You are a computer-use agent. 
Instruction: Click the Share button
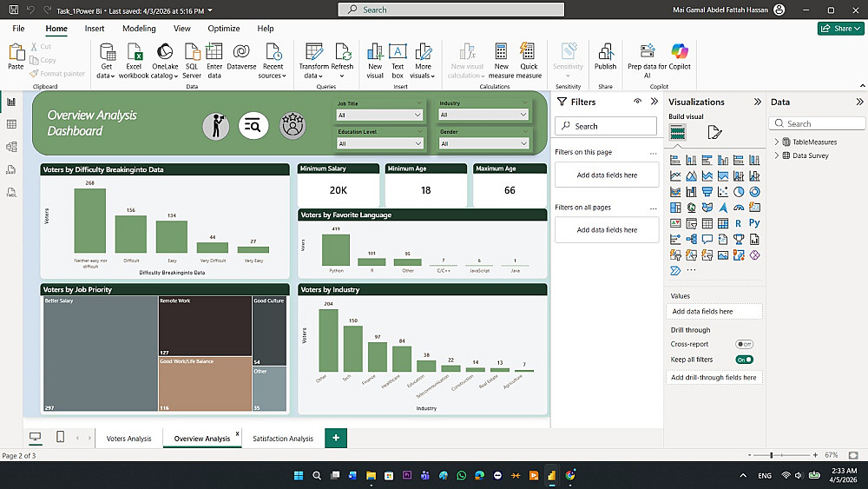[x=840, y=29]
